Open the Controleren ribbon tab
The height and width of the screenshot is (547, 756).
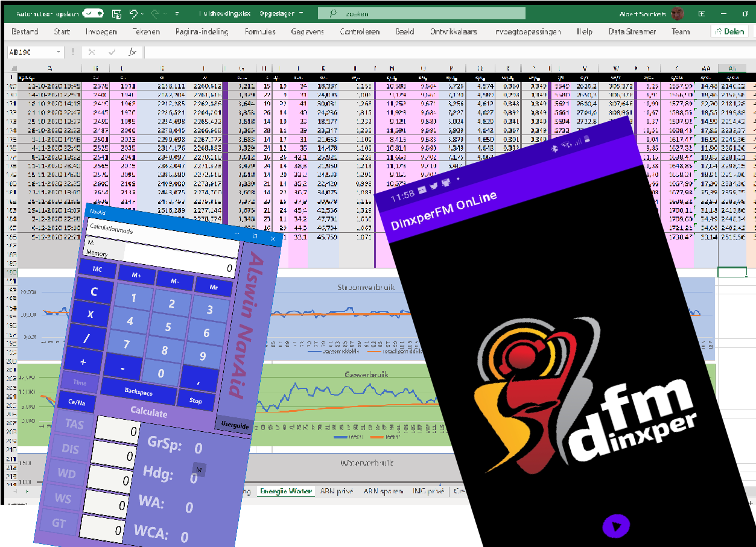click(x=360, y=32)
